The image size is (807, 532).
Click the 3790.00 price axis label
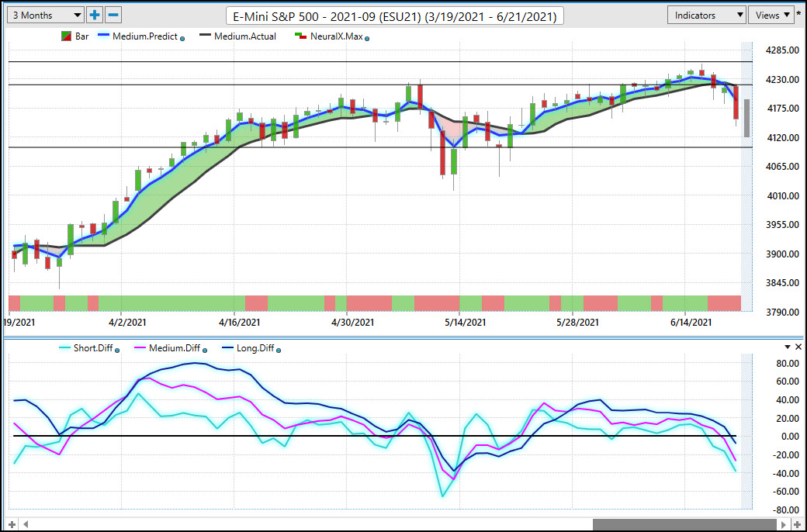782,313
